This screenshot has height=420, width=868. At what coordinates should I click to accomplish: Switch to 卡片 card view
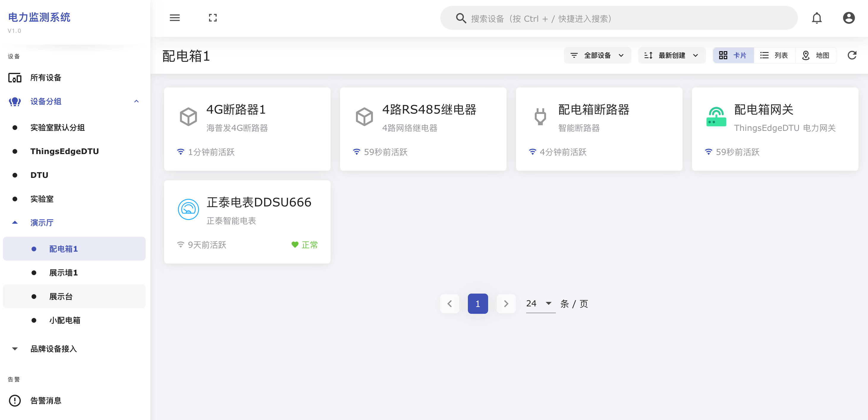[733, 55]
